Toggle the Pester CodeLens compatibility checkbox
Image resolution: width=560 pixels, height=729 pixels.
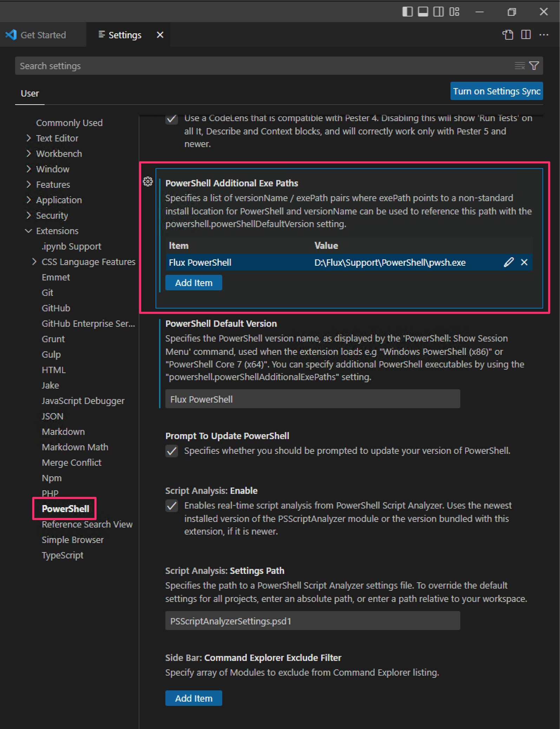click(172, 119)
